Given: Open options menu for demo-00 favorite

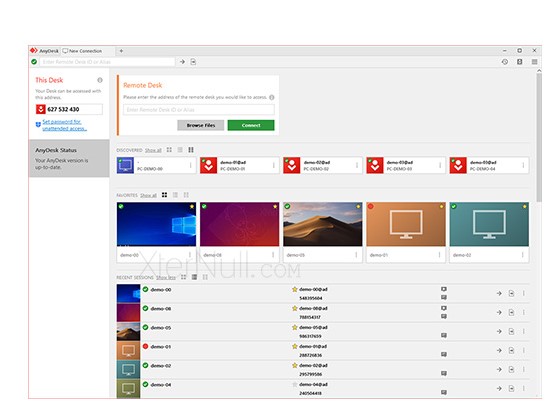Looking at the screenshot, I should point(190,255).
